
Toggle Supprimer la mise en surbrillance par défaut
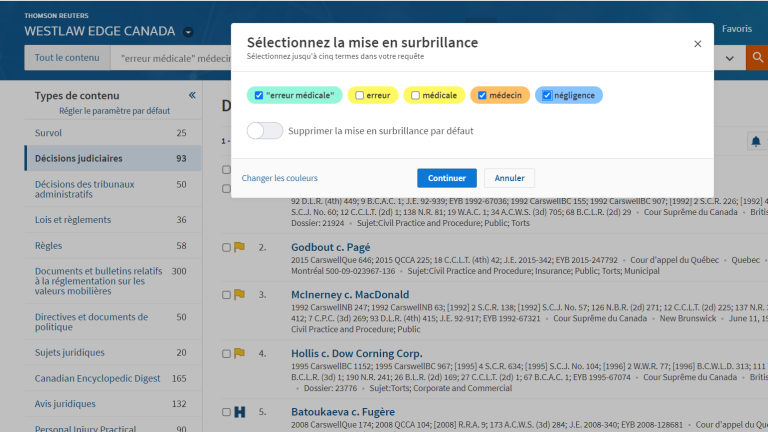click(264, 131)
